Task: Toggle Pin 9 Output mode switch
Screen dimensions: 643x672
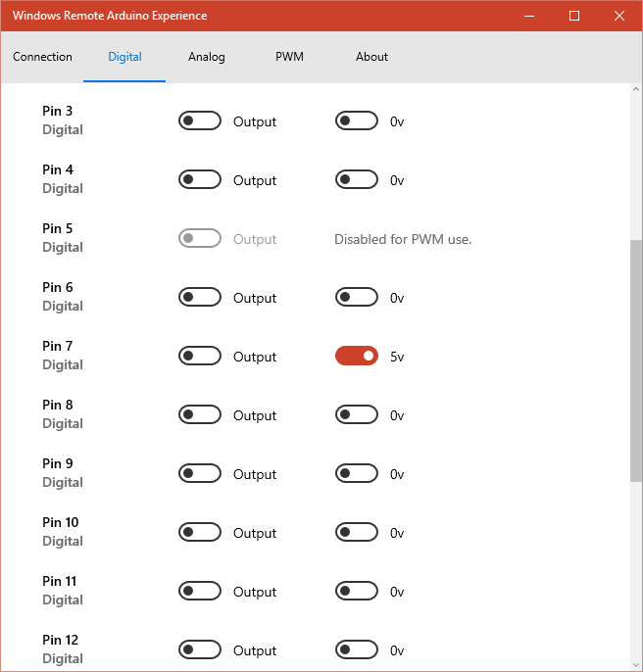Action: click(200, 474)
